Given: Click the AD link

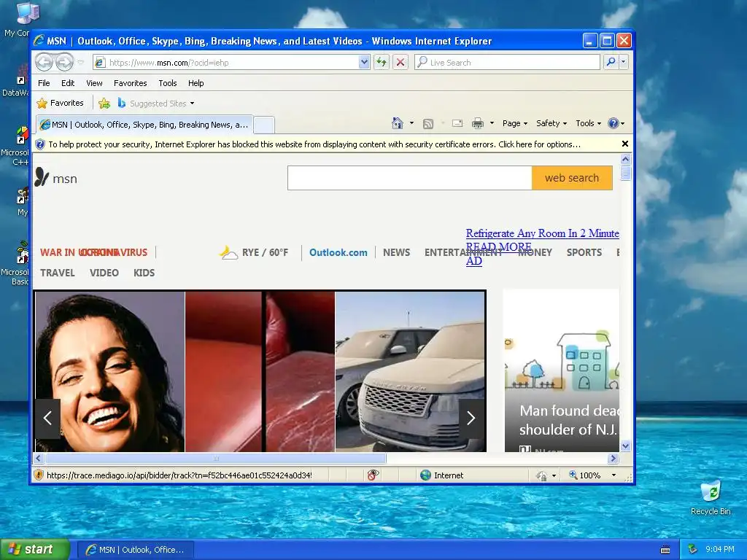Looking at the screenshot, I should pyautogui.click(x=473, y=261).
